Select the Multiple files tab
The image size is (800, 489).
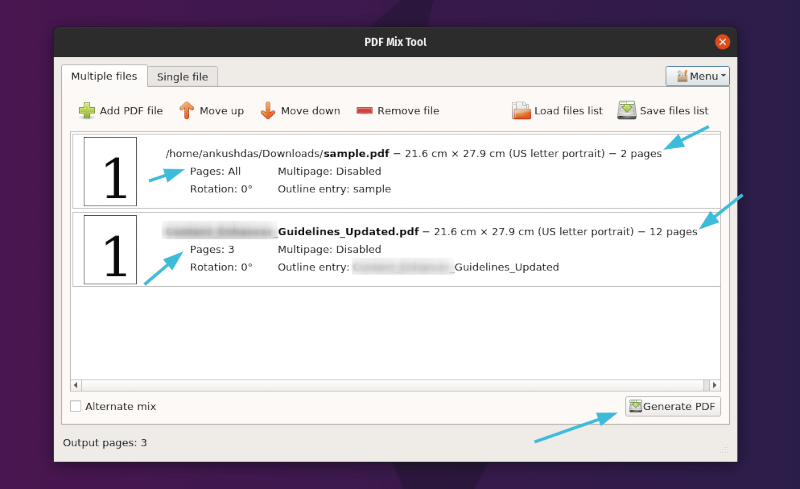click(104, 76)
